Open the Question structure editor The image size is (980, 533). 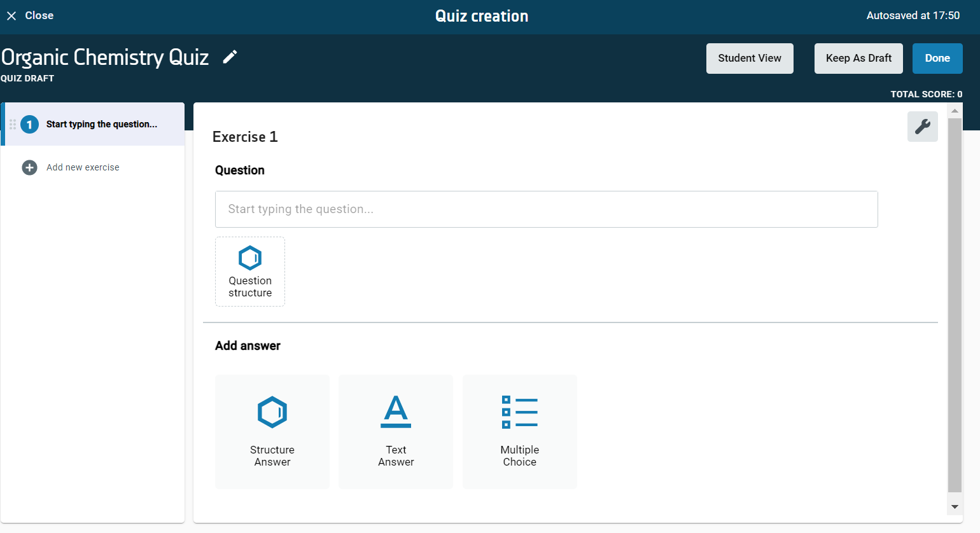pyautogui.click(x=249, y=271)
